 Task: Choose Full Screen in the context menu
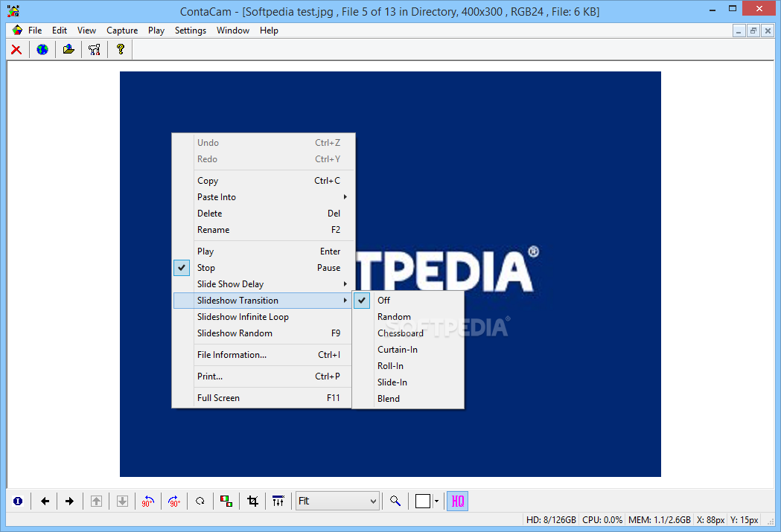tap(263, 398)
